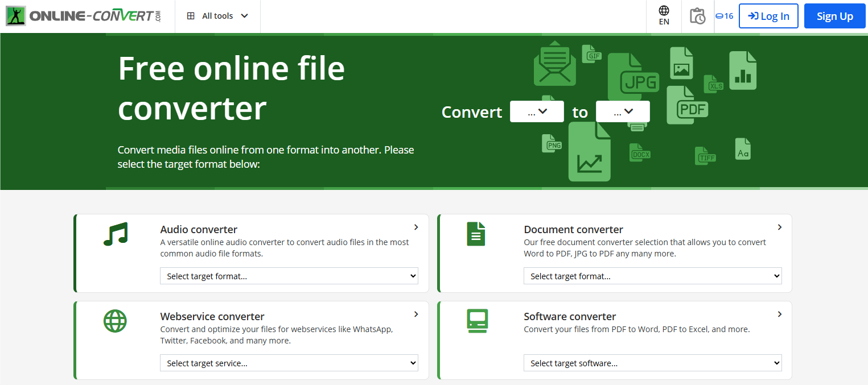Click the ONLINE-CONVERT.com logo
Screen dimensions: 868x385
pos(83,15)
